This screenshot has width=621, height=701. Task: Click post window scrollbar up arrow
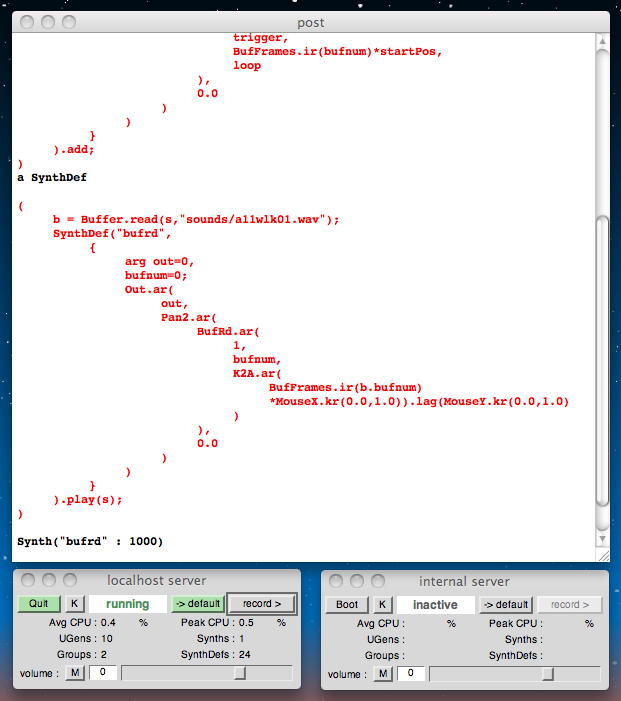pos(603,41)
